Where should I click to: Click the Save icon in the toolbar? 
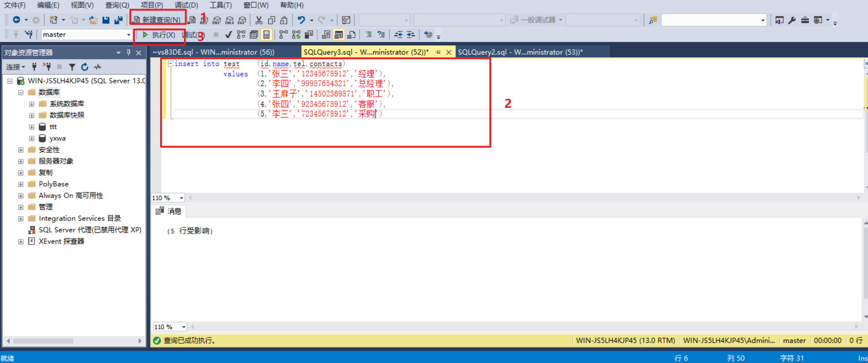[x=106, y=20]
